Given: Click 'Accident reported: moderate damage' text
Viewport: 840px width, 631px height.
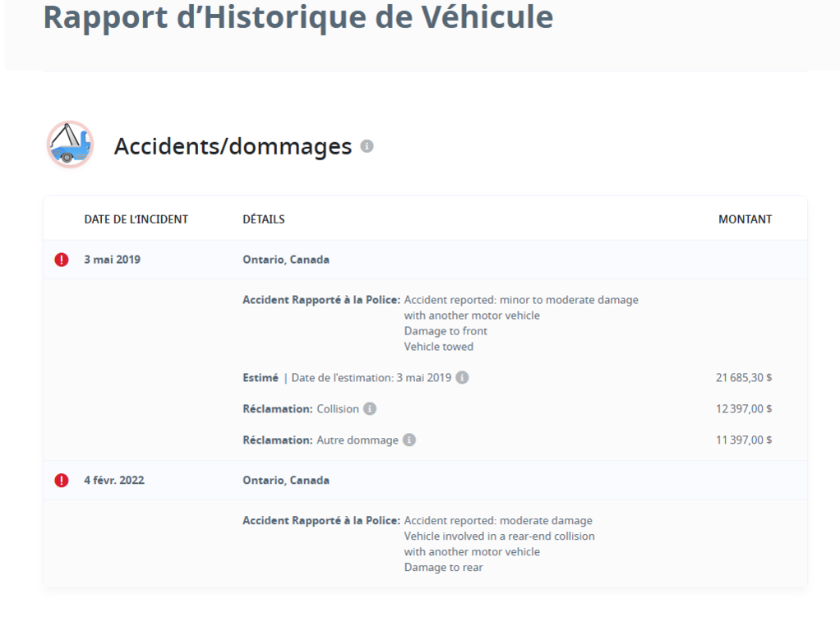Looking at the screenshot, I should [498, 521].
